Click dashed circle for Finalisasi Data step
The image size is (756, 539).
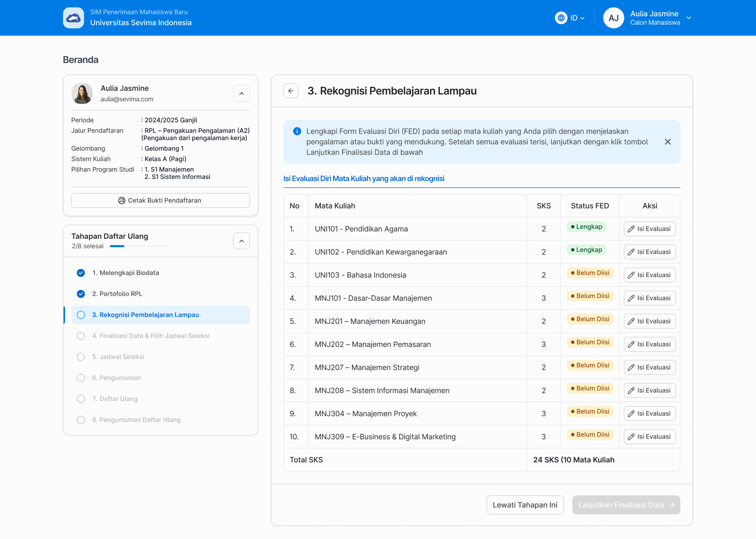[81, 336]
